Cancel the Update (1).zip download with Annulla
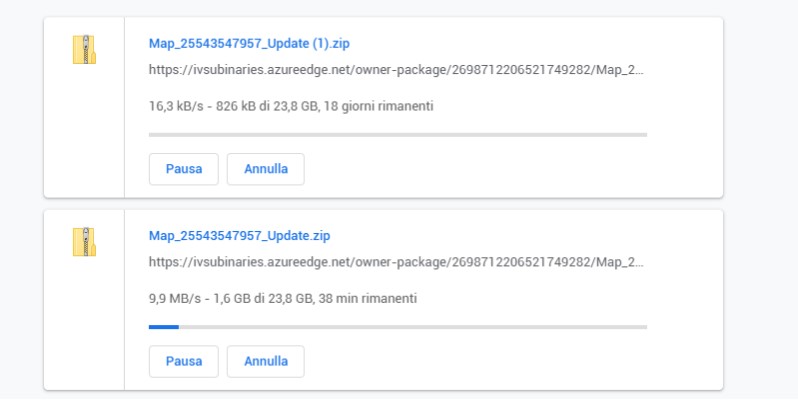798x409 pixels. (x=266, y=169)
